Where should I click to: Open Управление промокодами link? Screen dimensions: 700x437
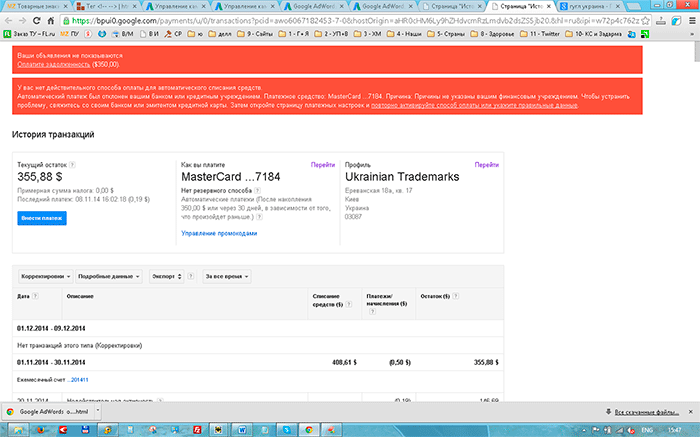219,233
